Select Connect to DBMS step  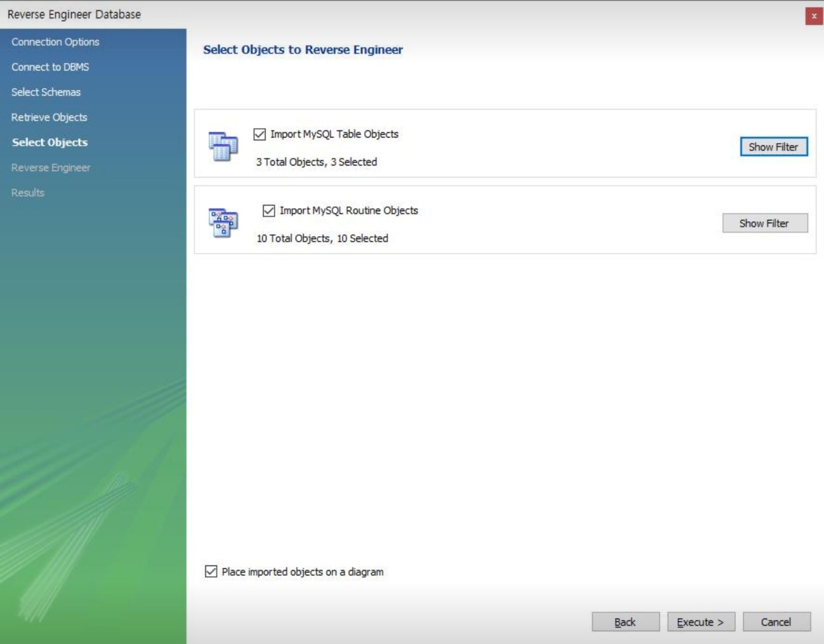(x=50, y=67)
